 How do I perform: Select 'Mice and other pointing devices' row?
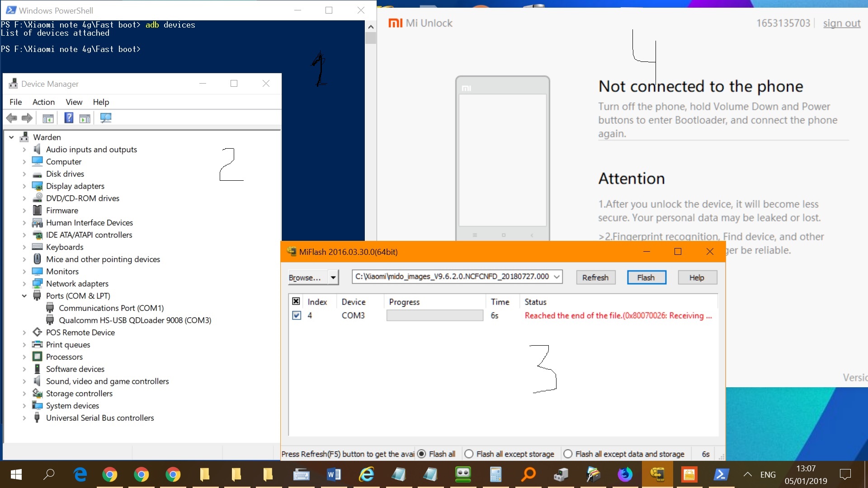click(x=103, y=259)
